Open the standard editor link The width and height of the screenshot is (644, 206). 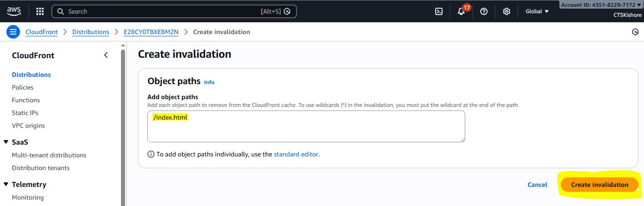tap(296, 154)
